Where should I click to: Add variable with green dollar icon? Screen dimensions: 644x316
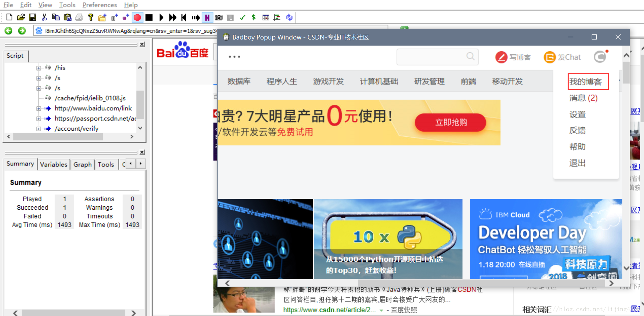click(253, 17)
